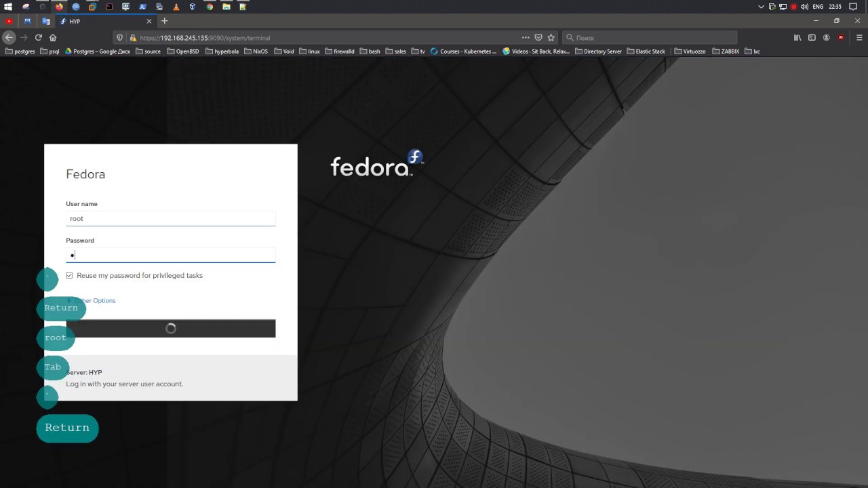
Task: Go back to the previous page
Action: point(9,37)
